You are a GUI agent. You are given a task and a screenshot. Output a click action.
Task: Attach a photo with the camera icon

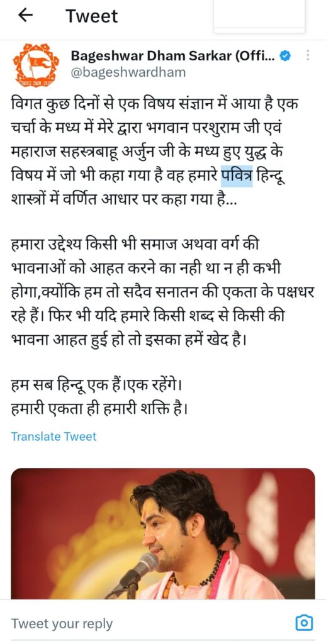pyautogui.click(x=304, y=623)
